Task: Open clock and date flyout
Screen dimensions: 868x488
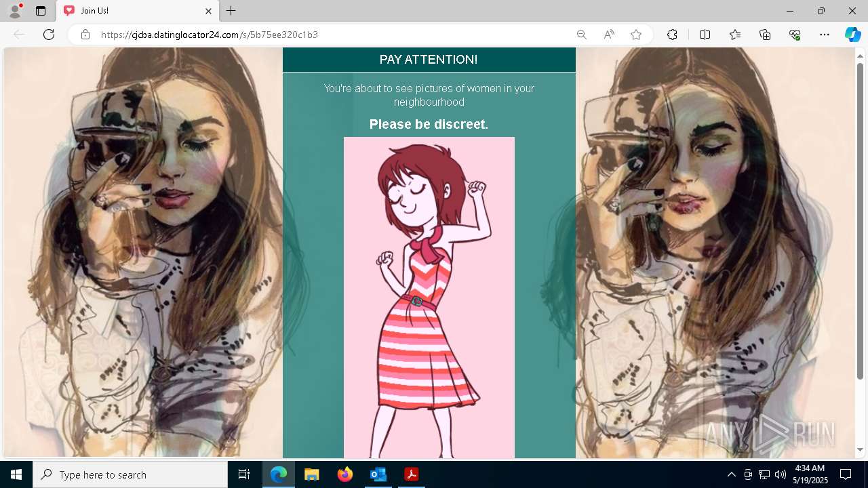Action: click(810, 474)
